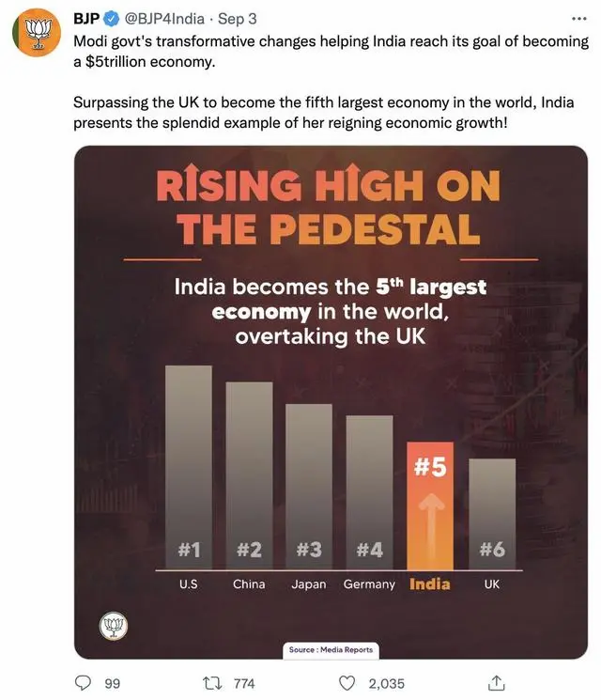Viewport: 601px width, 700px height.
Task: Open the BJP profile avatar
Action: (x=36, y=33)
